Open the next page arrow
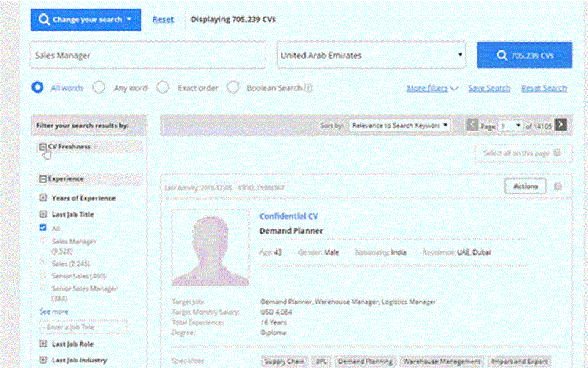 562,125
